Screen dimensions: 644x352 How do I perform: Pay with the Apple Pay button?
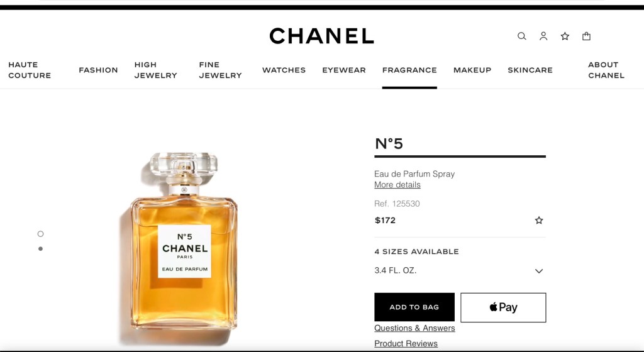(503, 307)
